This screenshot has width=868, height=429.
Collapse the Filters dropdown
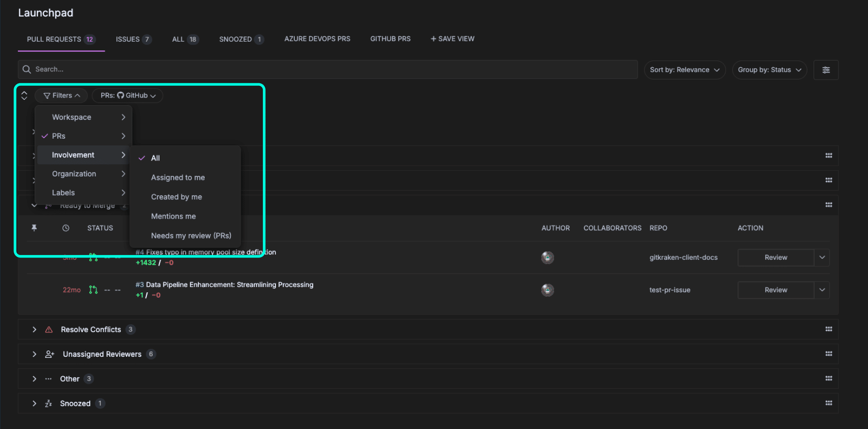point(61,95)
